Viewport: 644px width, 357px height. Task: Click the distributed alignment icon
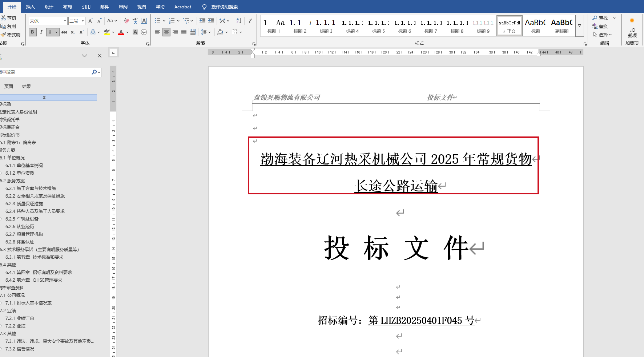click(x=193, y=32)
